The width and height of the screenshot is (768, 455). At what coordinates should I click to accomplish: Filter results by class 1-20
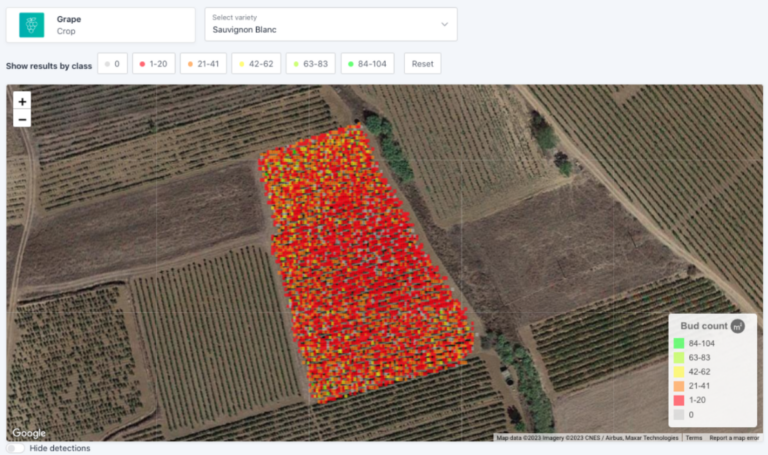[155, 64]
